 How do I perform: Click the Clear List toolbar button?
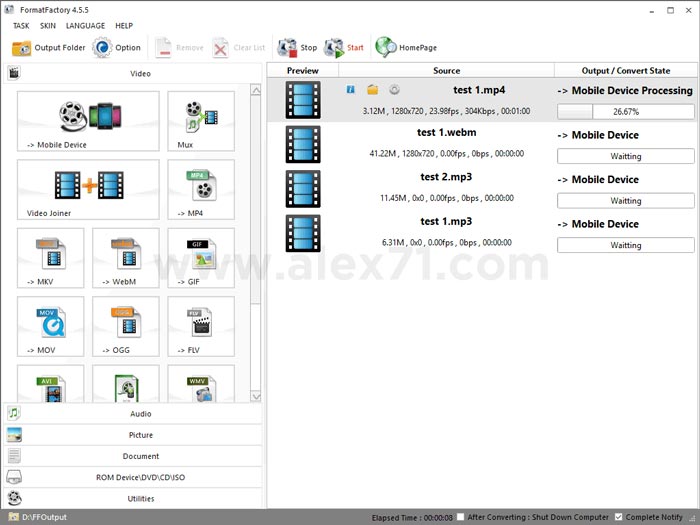(239, 48)
